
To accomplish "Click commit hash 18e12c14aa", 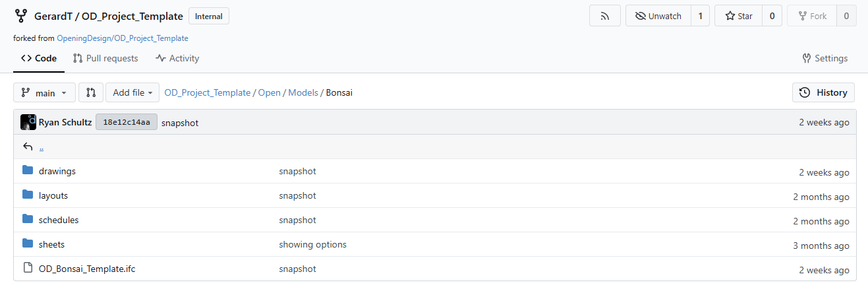I will pyautogui.click(x=127, y=122).
